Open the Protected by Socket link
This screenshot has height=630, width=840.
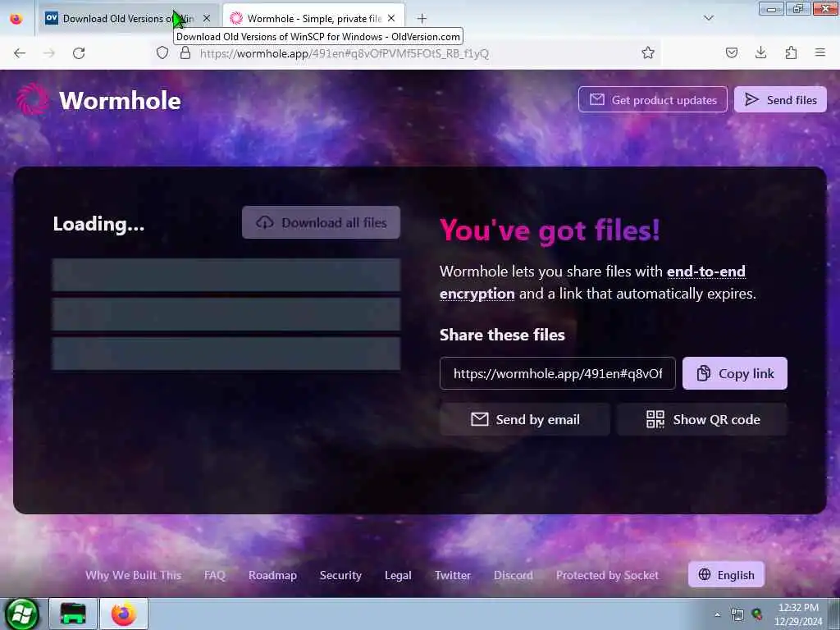tap(607, 575)
